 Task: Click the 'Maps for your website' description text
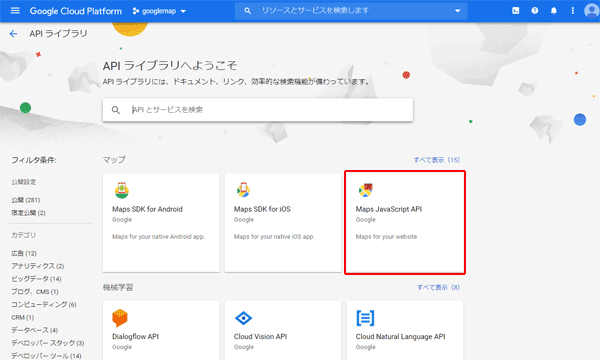point(386,237)
